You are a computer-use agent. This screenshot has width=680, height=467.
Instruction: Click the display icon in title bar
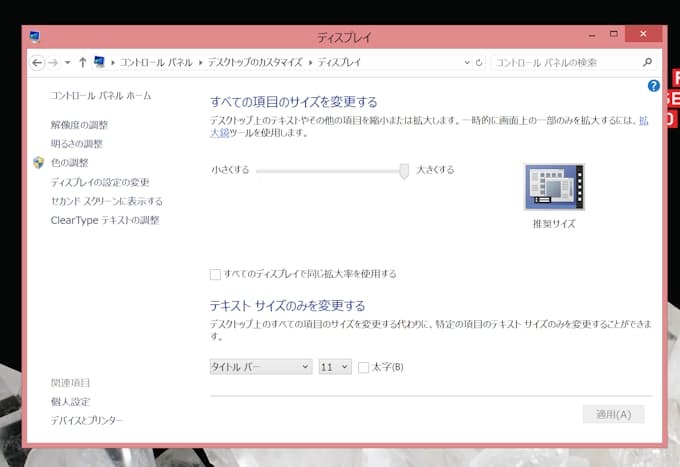click(35, 38)
